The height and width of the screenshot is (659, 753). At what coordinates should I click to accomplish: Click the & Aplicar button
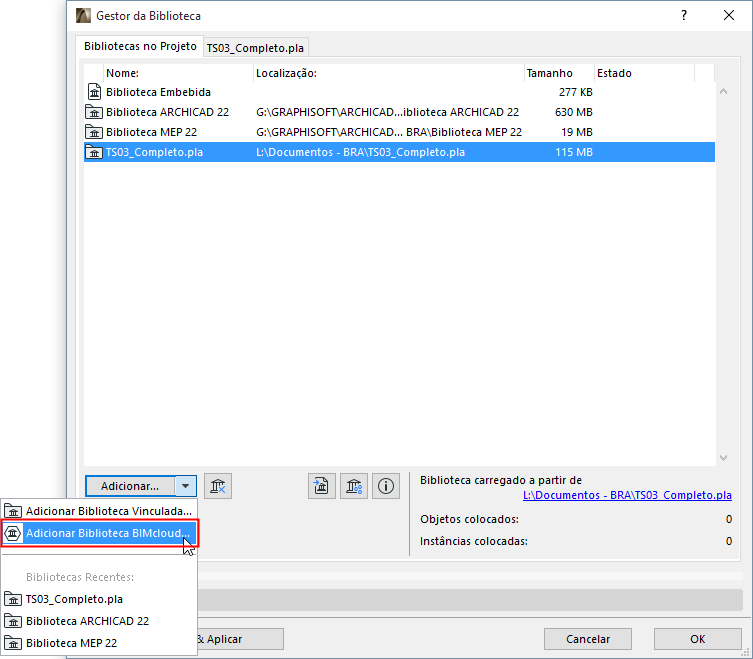tap(240, 639)
